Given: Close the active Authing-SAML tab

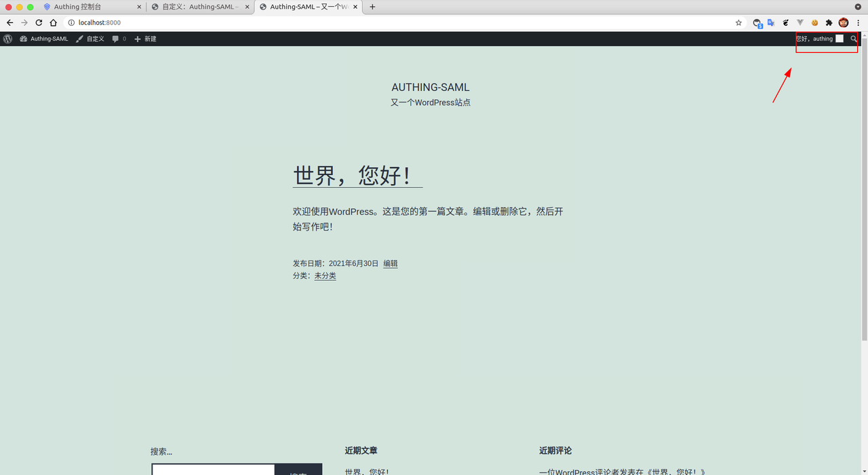Looking at the screenshot, I should click(x=355, y=7).
